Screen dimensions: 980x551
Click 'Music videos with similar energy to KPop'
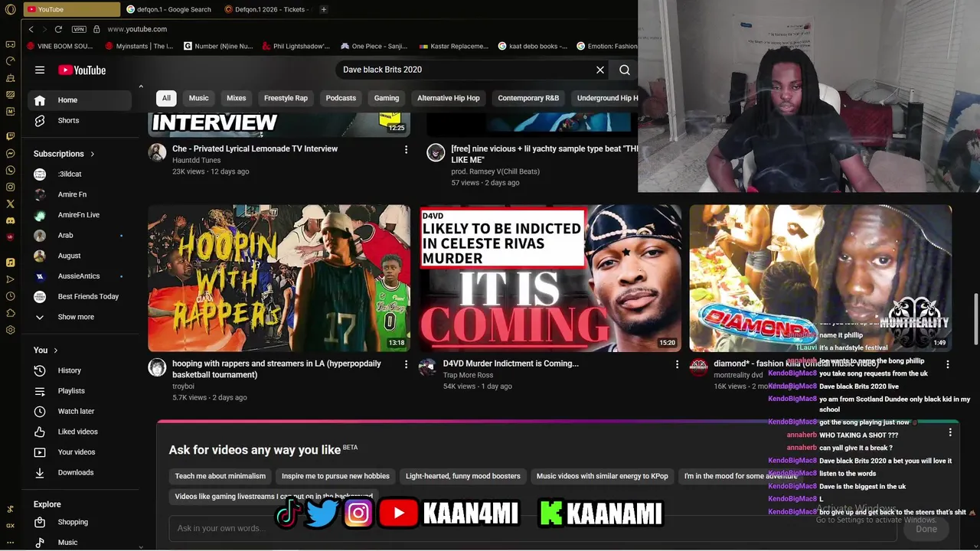(x=602, y=476)
